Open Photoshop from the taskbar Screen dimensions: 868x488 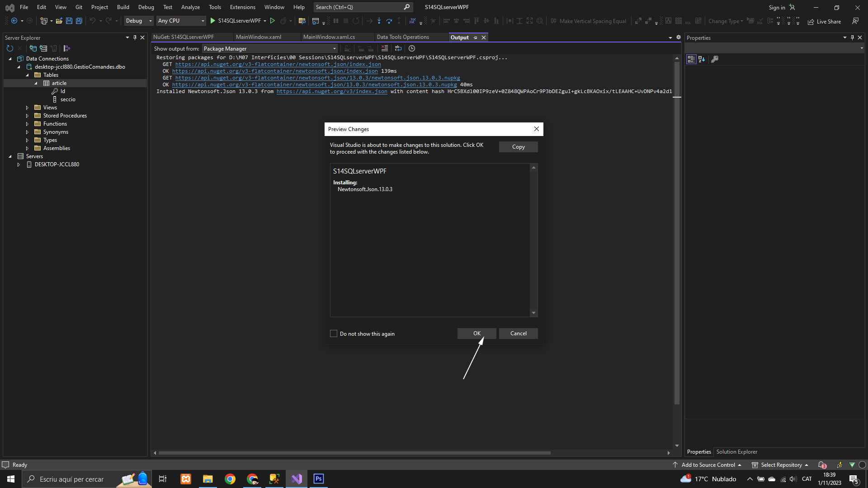coord(319,479)
